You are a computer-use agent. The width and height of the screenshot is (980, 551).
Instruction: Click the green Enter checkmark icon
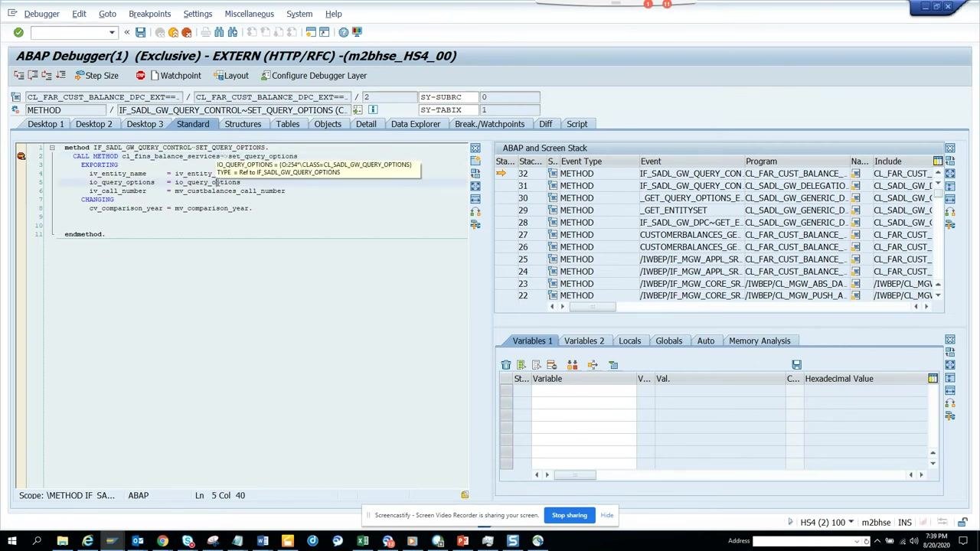18,32
